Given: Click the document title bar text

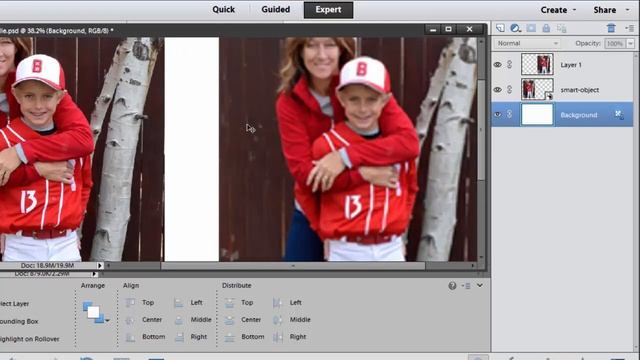Looking at the screenshot, I should click(57, 31).
